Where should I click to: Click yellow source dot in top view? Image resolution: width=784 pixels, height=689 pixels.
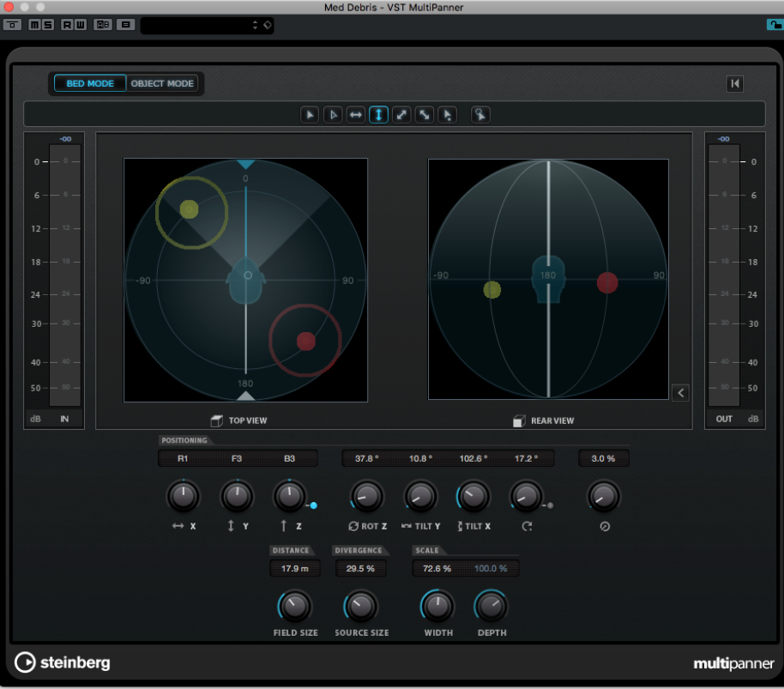tap(189, 209)
